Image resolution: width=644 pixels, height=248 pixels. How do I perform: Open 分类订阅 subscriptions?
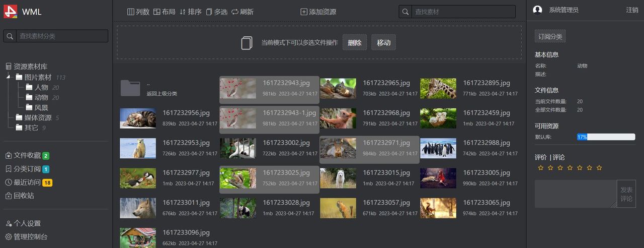pyautogui.click(x=27, y=169)
